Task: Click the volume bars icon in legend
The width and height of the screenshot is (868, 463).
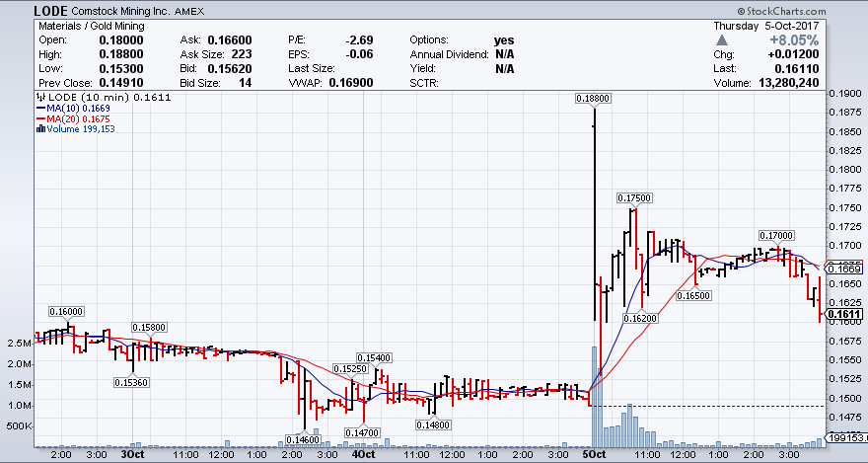Action: pyautogui.click(x=39, y=127)
